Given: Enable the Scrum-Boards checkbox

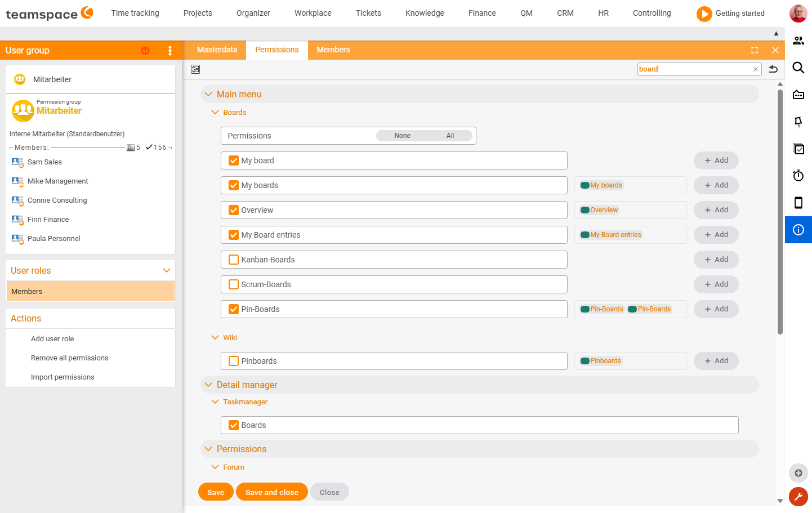Looking at the screenshot, I should [x=234, y=284].
